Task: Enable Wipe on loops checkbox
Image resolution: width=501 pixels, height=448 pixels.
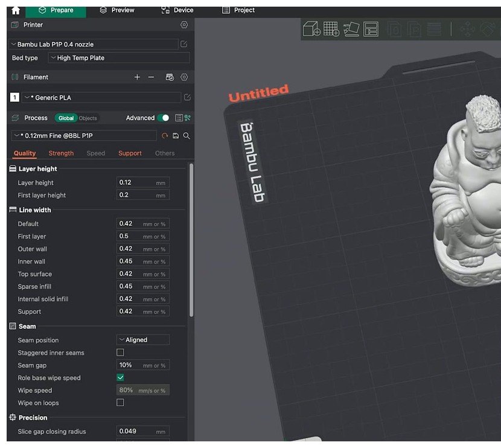Action: (x=120, y=403)
